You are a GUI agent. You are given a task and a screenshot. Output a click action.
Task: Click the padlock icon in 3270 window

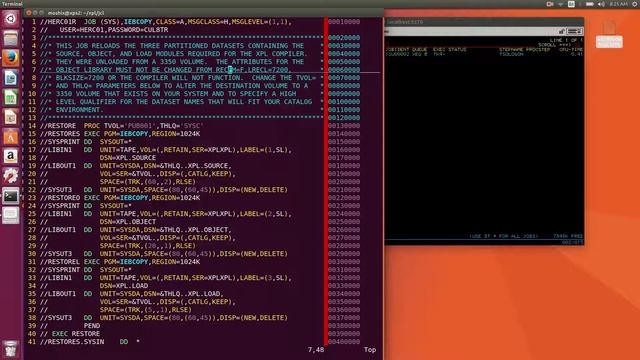pyautogui.click(x=562, y=31)
